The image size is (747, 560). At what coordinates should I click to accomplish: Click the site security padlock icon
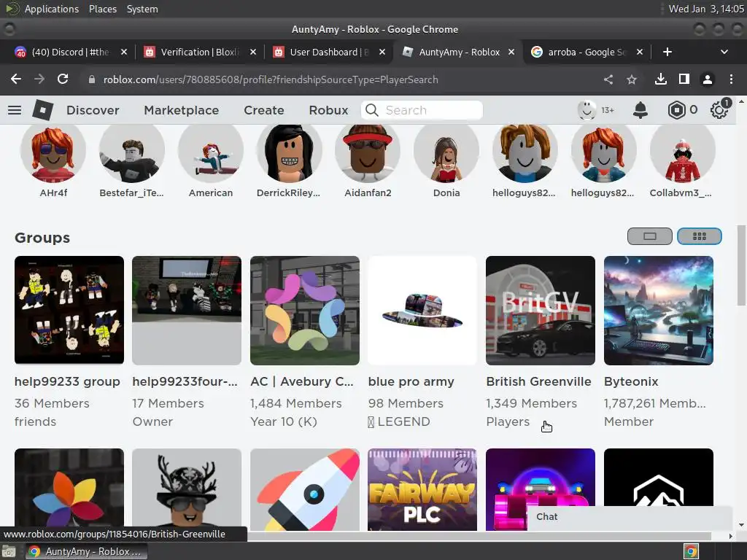(92, 79)
